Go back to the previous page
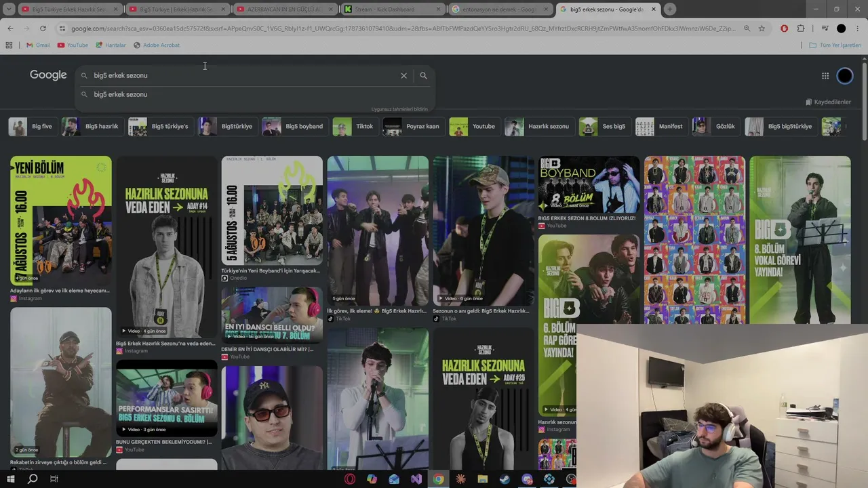This screenshot has height=488, width=868. [x=10, y=28]
